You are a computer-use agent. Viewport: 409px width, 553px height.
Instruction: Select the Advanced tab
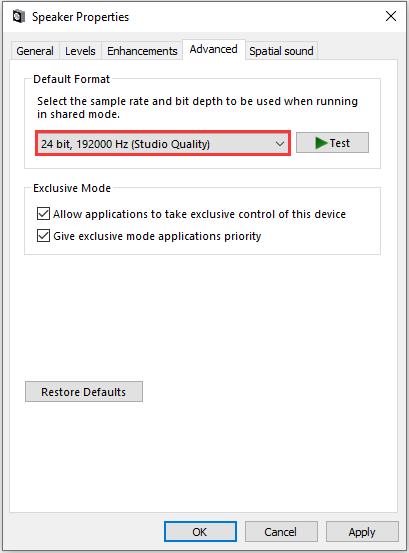point(214,49)
